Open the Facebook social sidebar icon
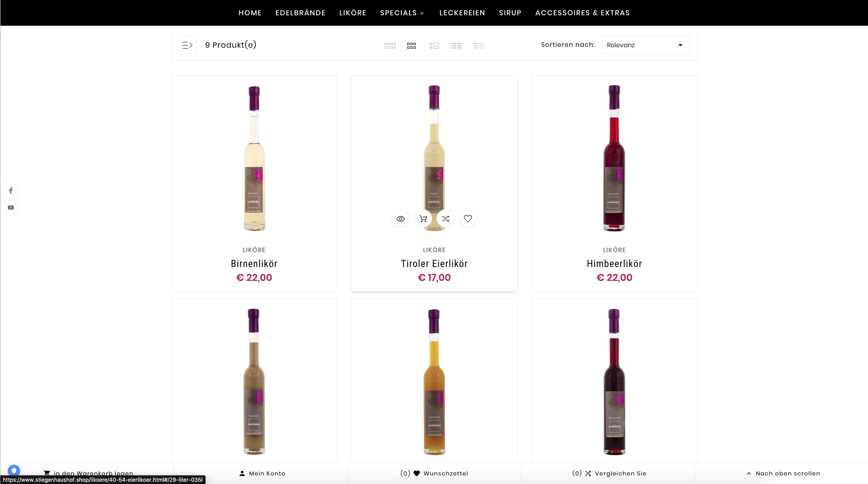Screen dimensions: 868x484 pyautogui.click(x=11, y=190)
